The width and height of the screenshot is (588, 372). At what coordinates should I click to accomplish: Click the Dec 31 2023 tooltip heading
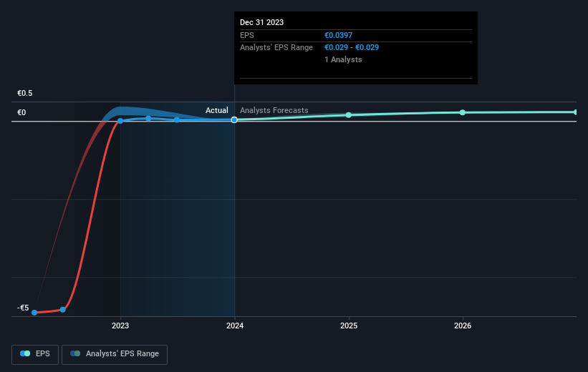click(x=261, y=22)
